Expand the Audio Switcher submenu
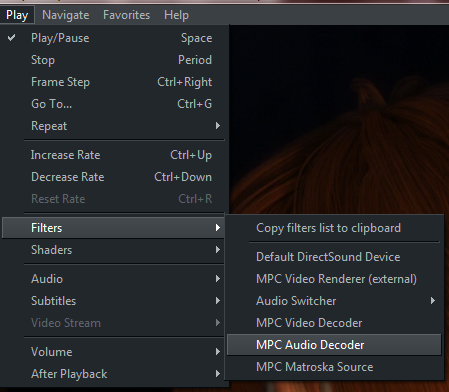 334,301
